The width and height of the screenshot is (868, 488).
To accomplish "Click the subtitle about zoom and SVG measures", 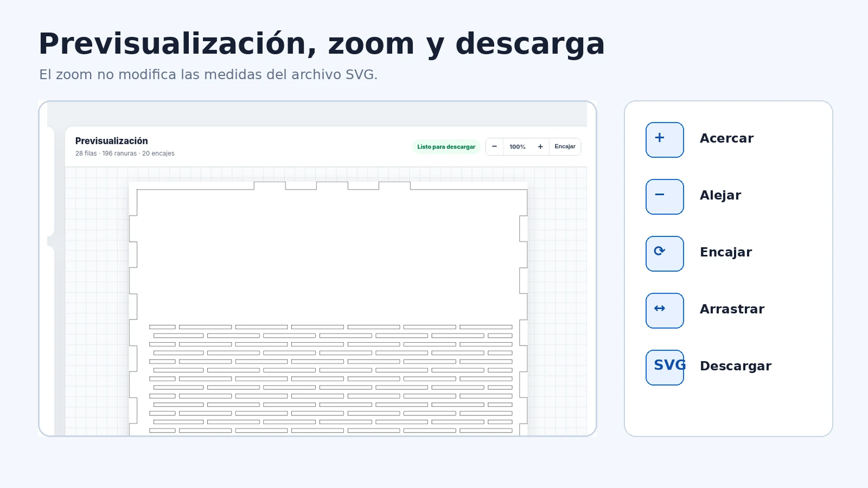I will (x=208, y=74).
